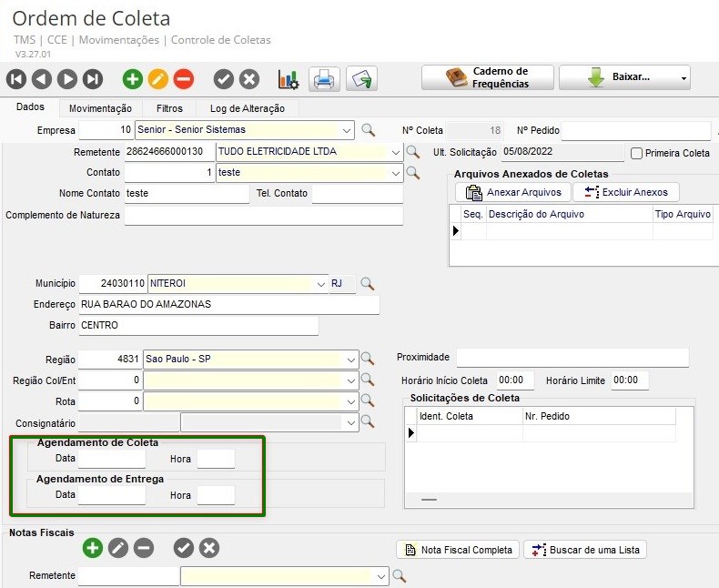The width and height of the screenshot is (719, 588).
Task: Go to first record in navigation toolbar
Action: pos(16,79)
